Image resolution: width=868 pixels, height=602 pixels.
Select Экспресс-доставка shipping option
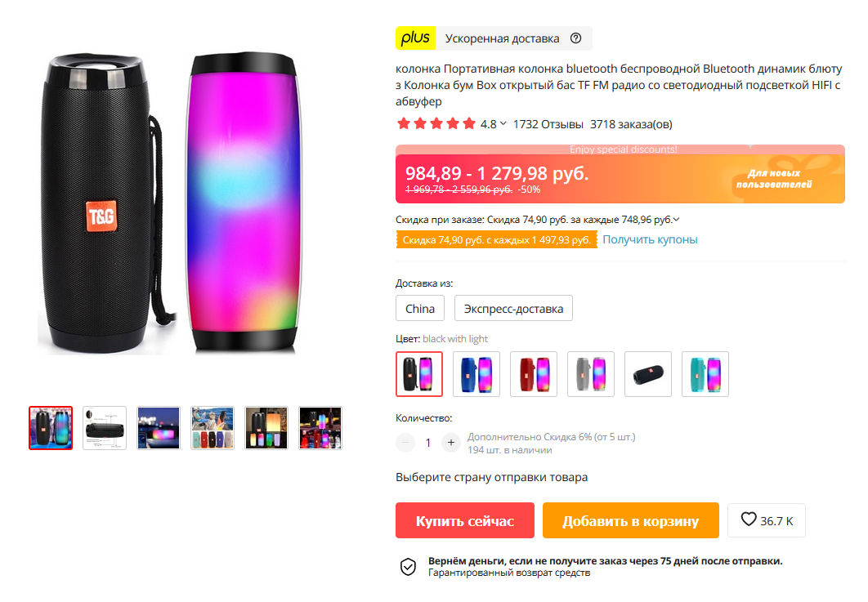[x=513, y=309]
